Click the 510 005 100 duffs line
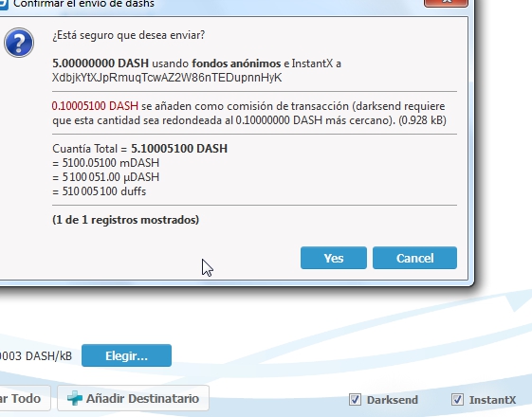This screenshot has height=417, width=532. [x=99, y=191]
